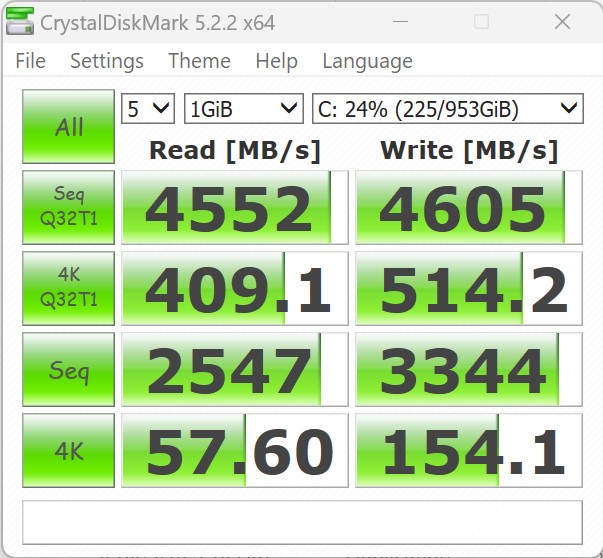Open the File menu

(x=30, y=61)
